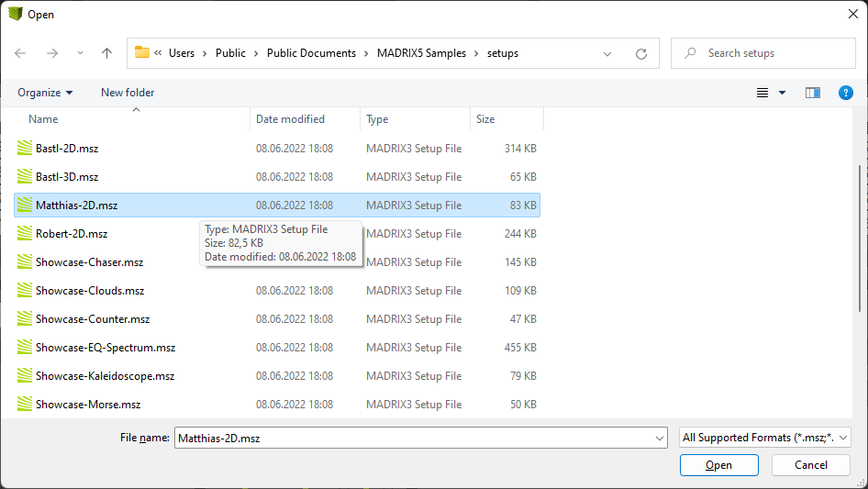Image resolution: width=868 pixels, height=489 pixels.
Task: Click setups in the breadcrumb path
Action: (x=503, y=53)
